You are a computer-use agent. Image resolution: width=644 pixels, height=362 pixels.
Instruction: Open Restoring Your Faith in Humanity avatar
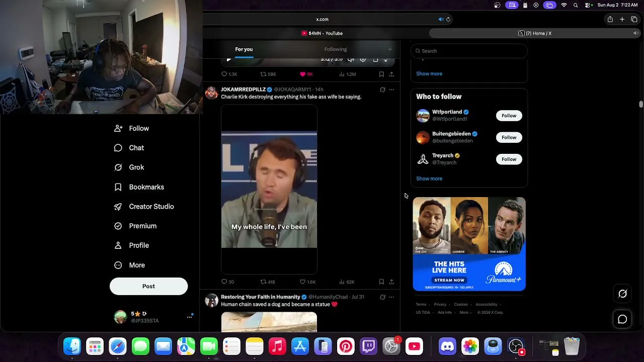point(212,301)
